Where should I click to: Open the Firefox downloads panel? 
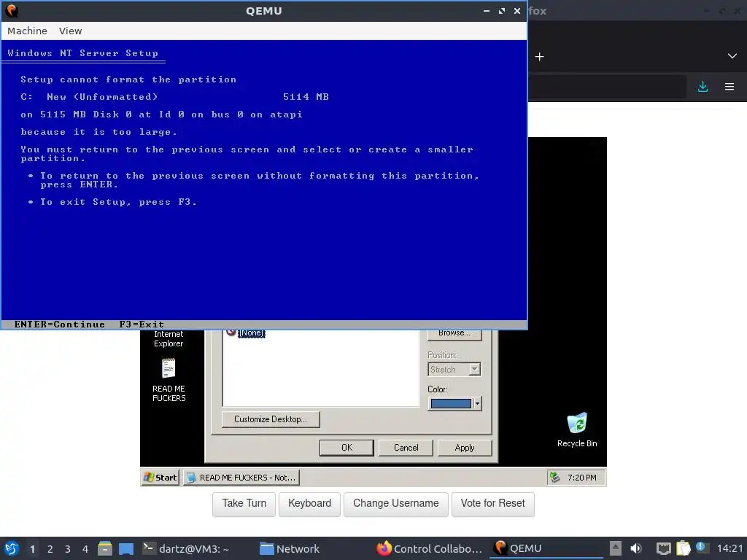pyautogui.click(x=703, y=87)
